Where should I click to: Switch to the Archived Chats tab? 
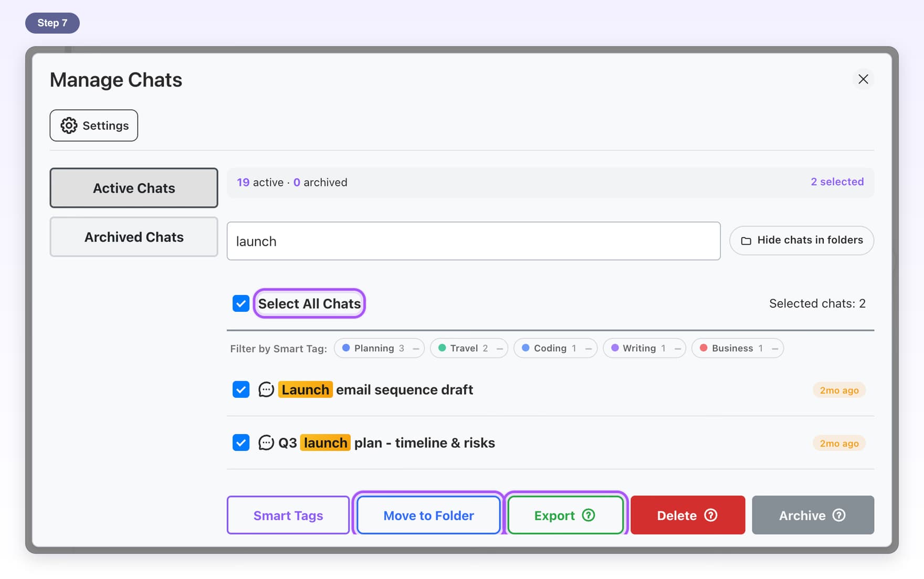134,237
